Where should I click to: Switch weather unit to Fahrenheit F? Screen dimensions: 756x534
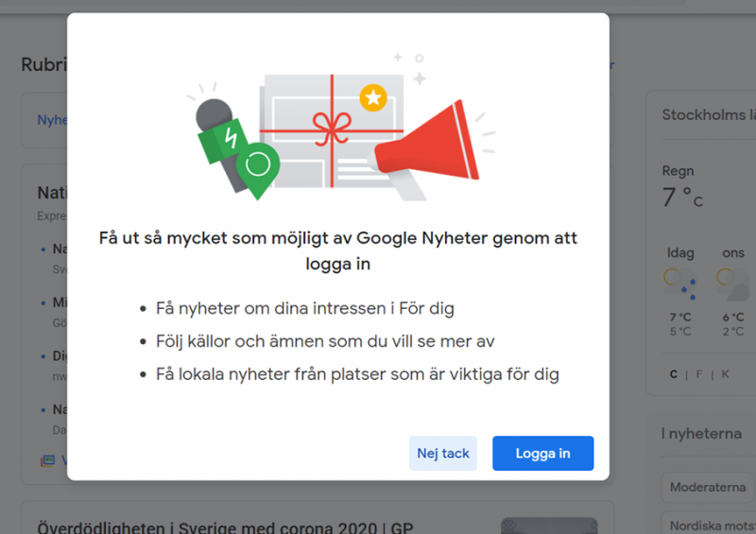(x=699, y=374)
